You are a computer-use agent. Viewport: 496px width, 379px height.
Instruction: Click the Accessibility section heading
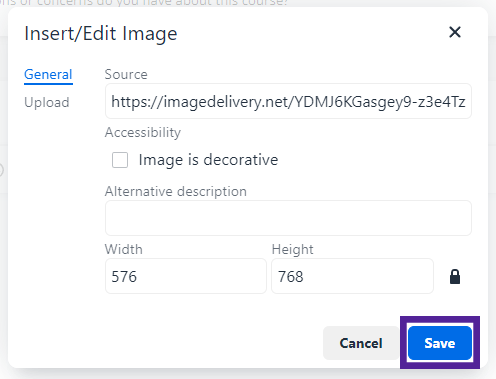tap(143, 133)
